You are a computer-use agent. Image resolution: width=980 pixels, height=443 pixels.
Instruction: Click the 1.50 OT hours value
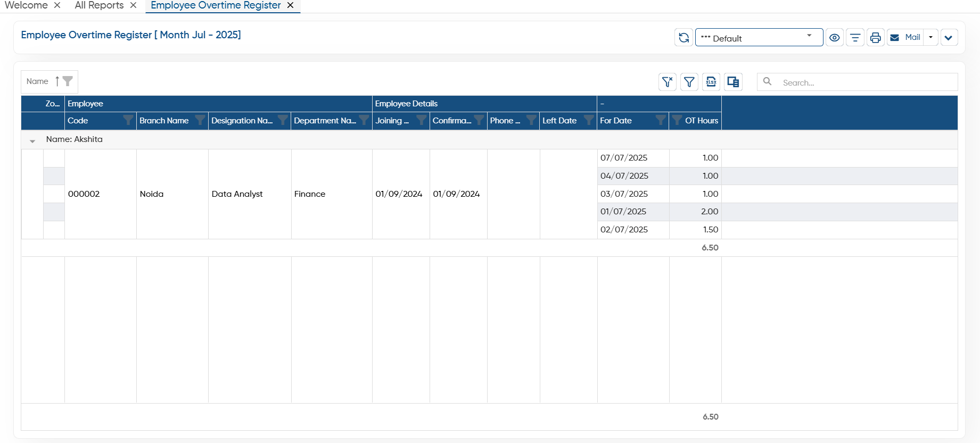[x=711, y=230]
